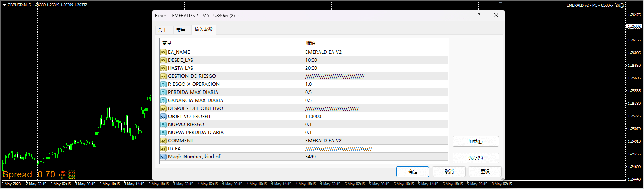Click the double-type icon beside GANANCIA_MAX_DIARIA
Screen dimensions: 644x189
(x=163, y=100)
